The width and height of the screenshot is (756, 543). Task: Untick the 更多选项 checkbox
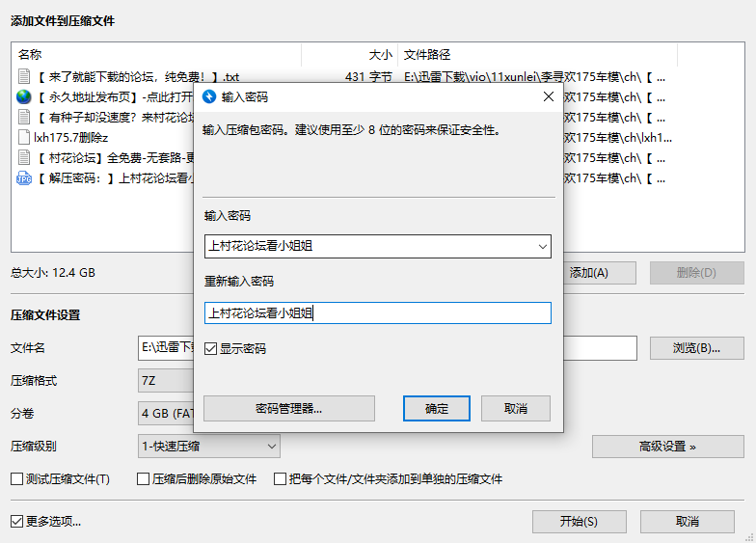tap(16, 521)
